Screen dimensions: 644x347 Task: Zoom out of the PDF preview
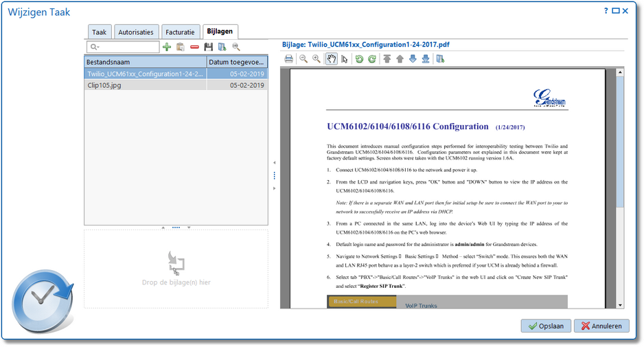click(x=303, y=59)
